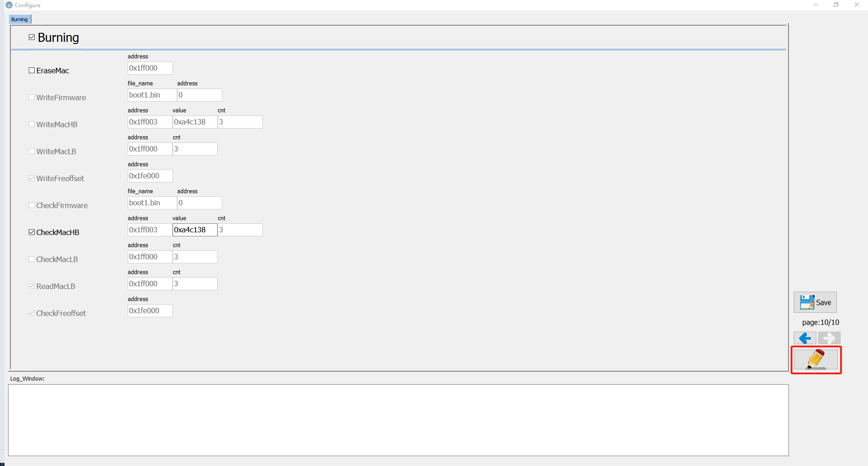Screen dimensions: 868x466
Task: Click the Save floppy disk button
Action: click(815, 302)
